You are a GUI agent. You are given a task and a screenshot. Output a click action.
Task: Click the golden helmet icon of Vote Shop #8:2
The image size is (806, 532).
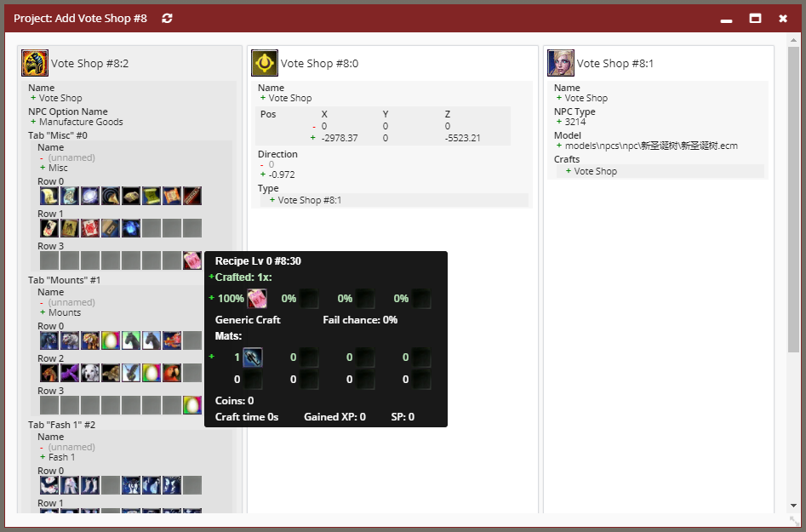[x=35, y=63]
